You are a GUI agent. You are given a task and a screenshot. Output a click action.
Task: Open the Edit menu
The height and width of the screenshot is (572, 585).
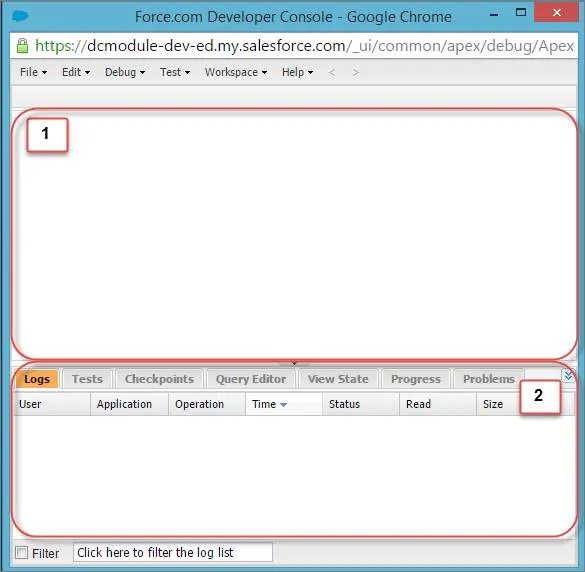point(76,72)
